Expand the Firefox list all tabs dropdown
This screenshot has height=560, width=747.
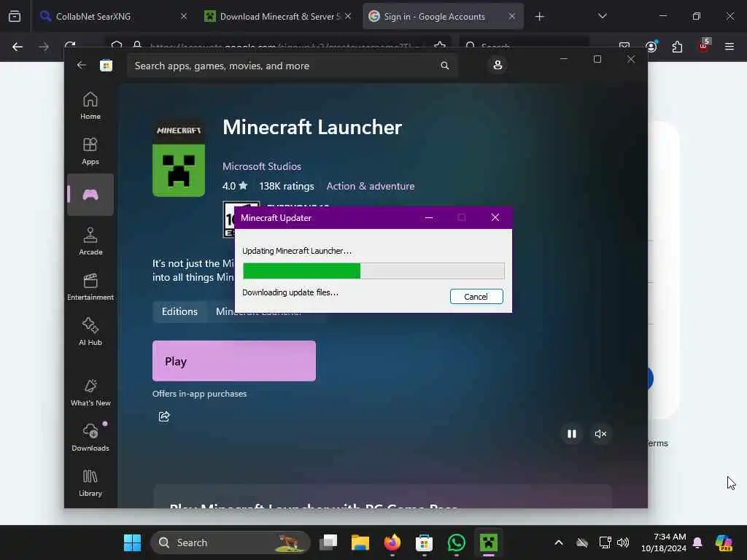click(602, 16)
